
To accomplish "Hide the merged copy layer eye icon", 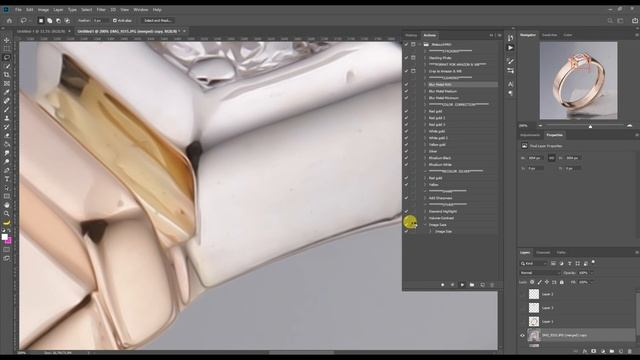I will [522, 336].
